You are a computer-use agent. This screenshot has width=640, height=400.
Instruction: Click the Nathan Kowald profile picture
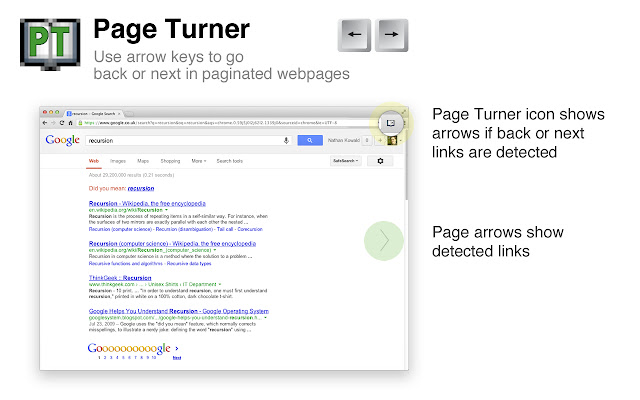(x=392, y=140)
